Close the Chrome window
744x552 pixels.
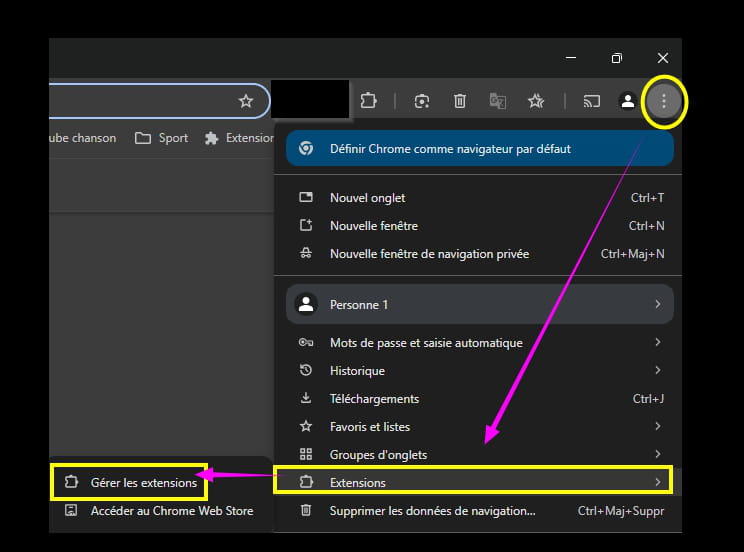tap(663, 58)
